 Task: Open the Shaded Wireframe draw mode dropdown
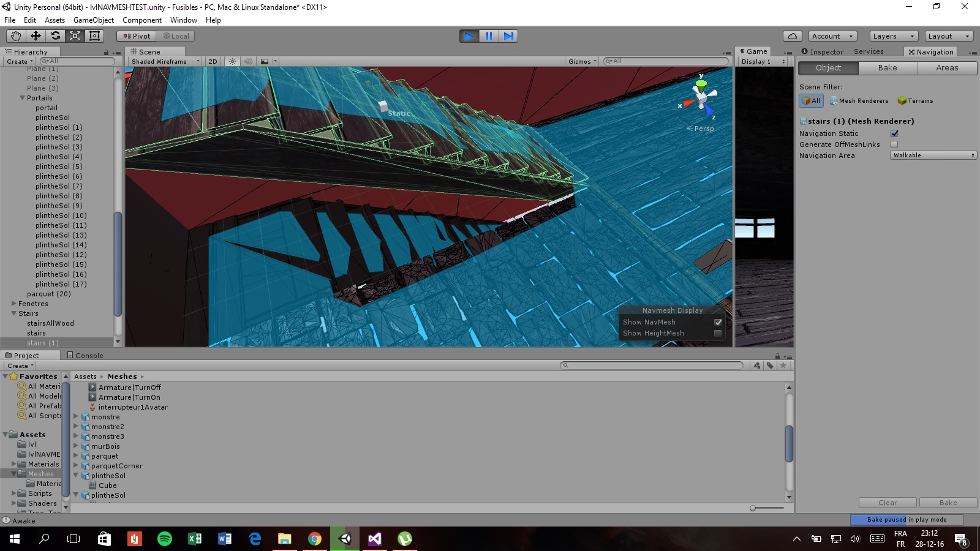(165, 61)
